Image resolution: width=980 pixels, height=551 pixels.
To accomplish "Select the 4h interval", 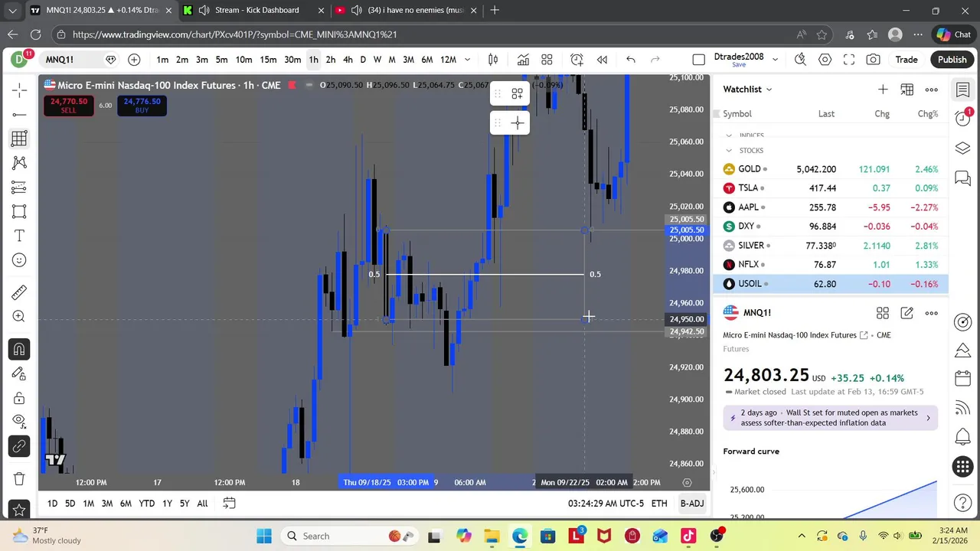I will (348, 60).
